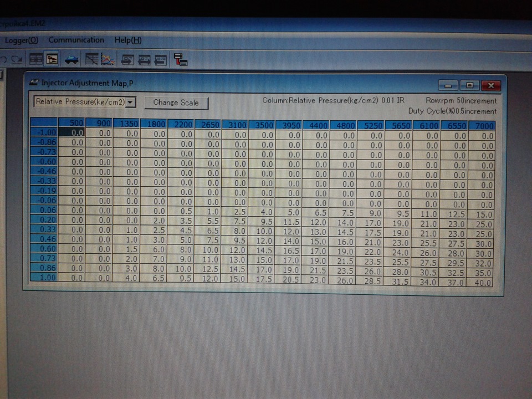532x399 pixels.
Task: Click the Injector Adjustment Map window title icon
Action: click(34, 82)
